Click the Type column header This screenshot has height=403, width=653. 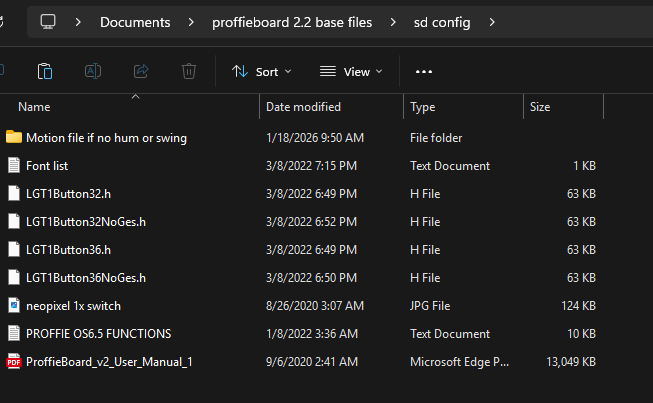(x=423, y=107)
